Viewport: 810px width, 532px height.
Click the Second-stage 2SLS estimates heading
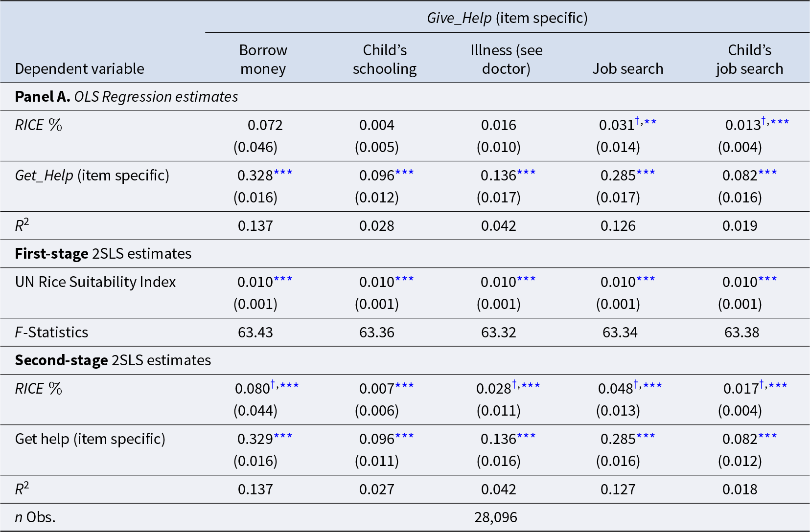[113, 360]
